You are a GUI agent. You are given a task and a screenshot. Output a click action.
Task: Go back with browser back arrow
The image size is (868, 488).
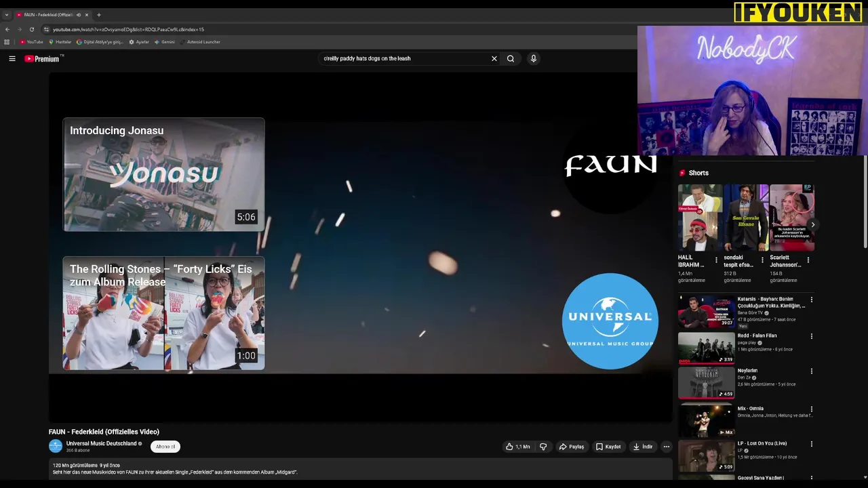click(7, 30)
